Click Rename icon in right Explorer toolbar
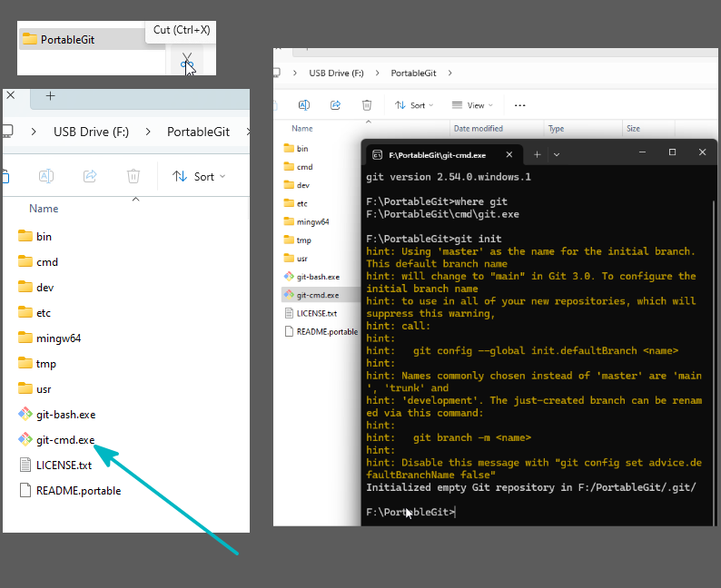This screenshot has width=721, height=588. coord(304,105)
